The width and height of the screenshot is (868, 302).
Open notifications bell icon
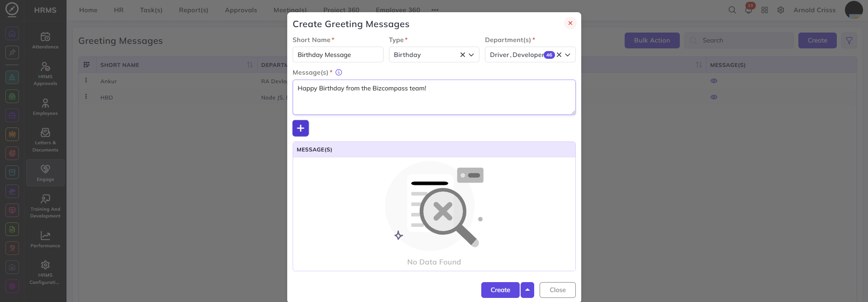[x=749, y=10]
